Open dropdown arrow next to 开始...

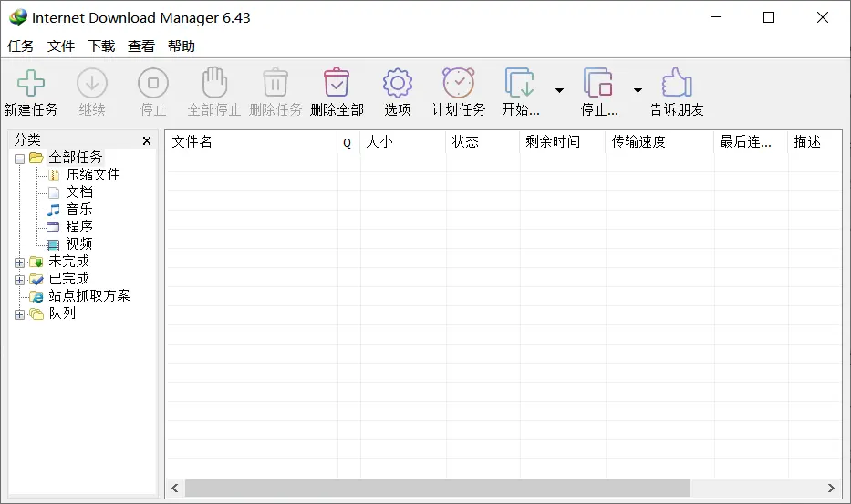click(x=559, y=90)
